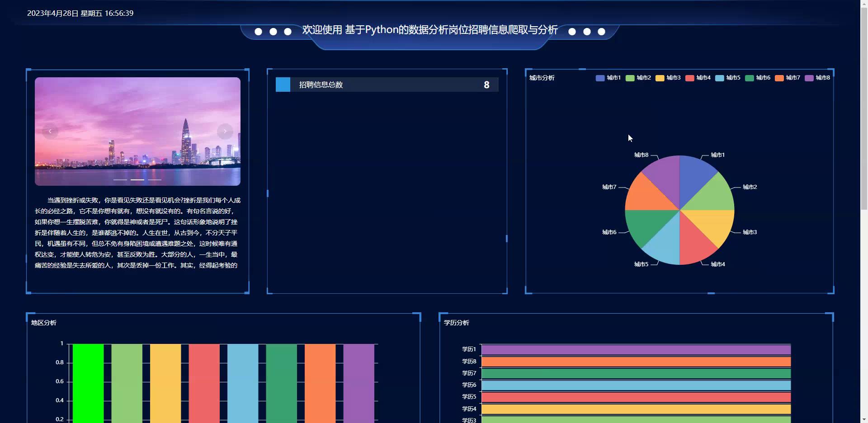Click the scrollbar down arrow
The width and height of the screenshot is (868, 423).
click(x=864, y=419)
